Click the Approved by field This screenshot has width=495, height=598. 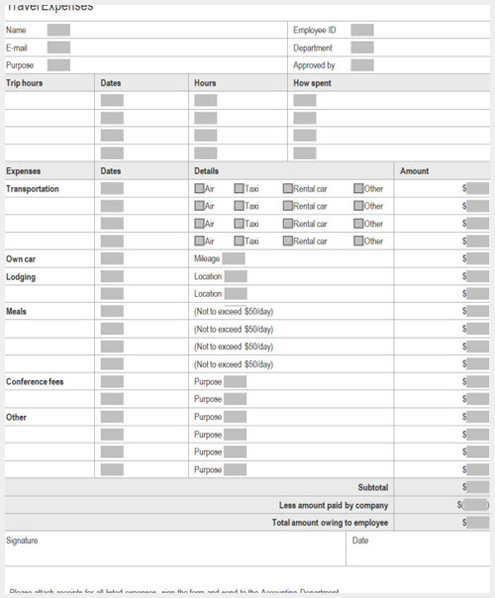[362, 65]
